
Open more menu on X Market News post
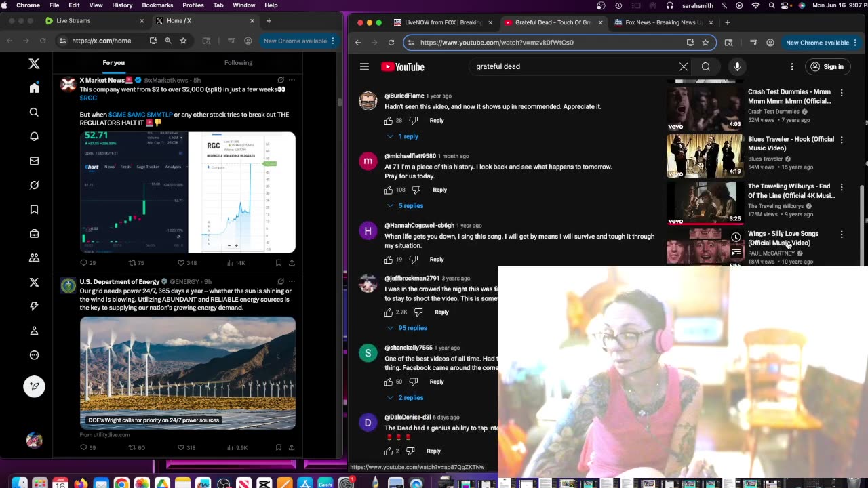coord(292,80)
